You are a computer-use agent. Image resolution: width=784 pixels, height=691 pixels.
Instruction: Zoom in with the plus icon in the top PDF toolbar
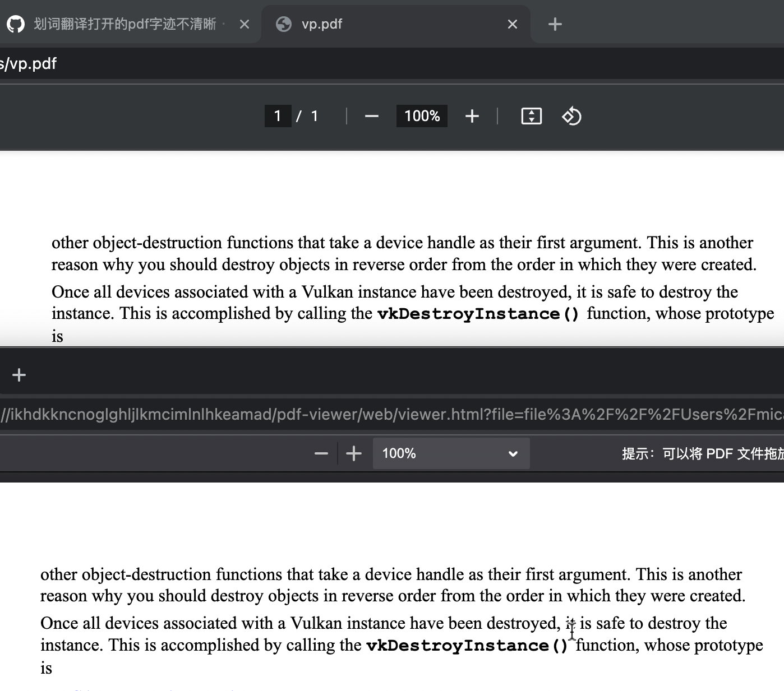[472, 116]
